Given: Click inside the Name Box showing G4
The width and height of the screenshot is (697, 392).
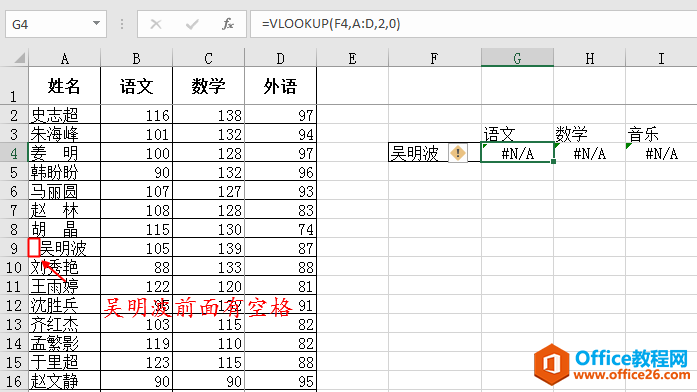Looking at the screenshot, I should (49, 24).
